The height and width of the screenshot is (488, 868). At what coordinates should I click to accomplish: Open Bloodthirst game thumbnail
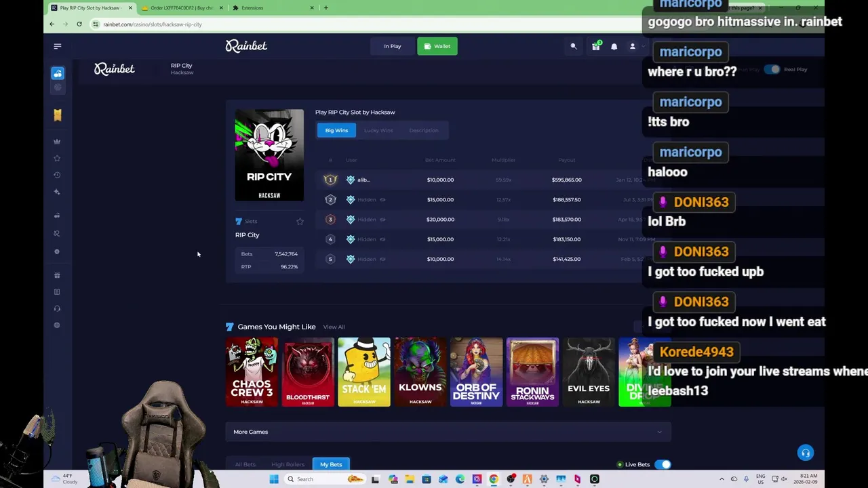tap(308, 372)
